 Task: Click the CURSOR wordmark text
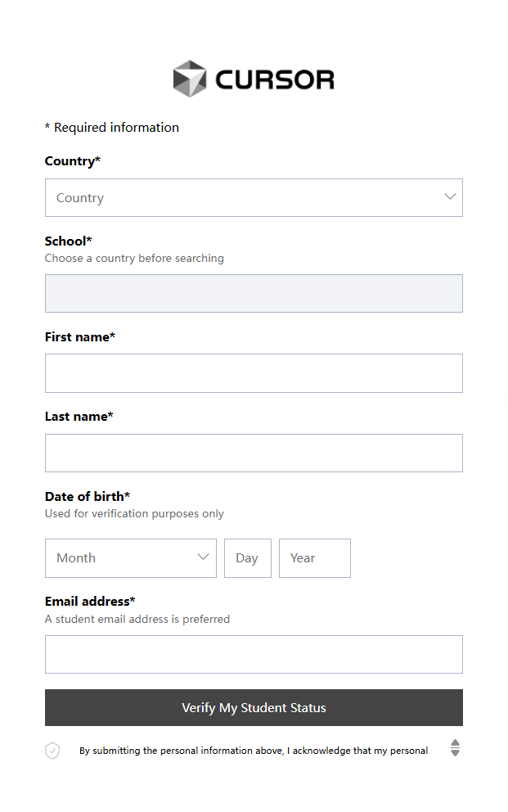[275, 79]
